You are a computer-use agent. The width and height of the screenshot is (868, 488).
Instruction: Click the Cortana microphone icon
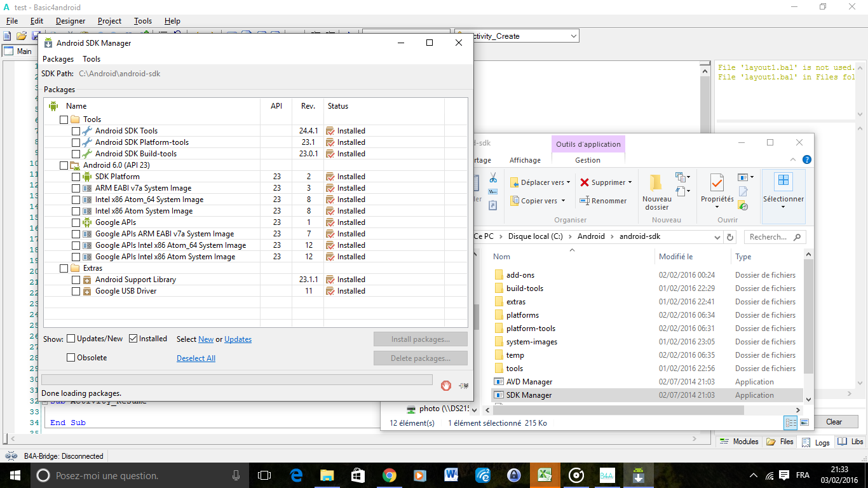(x=236, y=475)
